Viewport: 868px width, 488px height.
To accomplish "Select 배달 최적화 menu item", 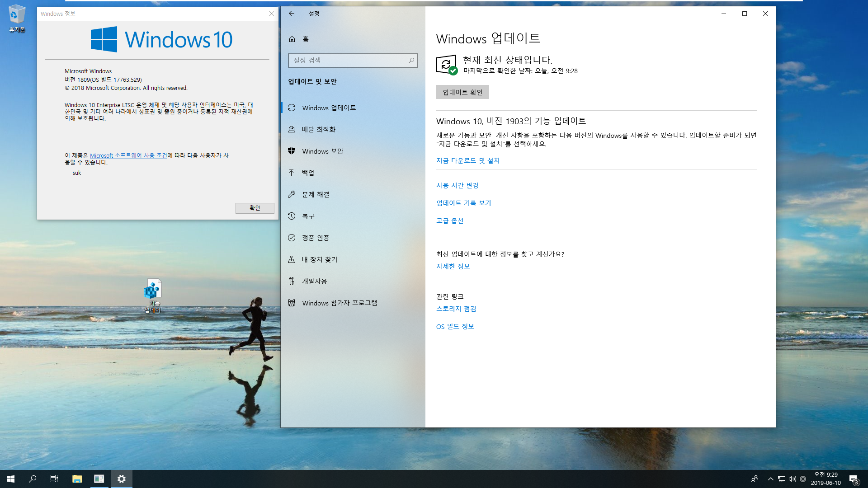I will pos(353,129).
